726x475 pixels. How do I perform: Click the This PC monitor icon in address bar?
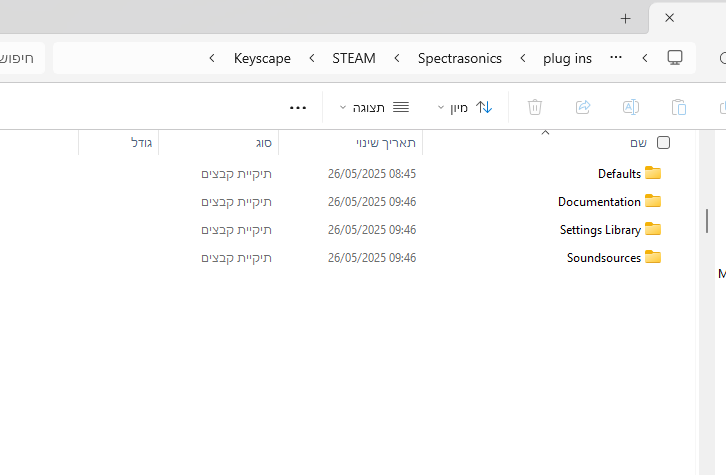(675, 58)
